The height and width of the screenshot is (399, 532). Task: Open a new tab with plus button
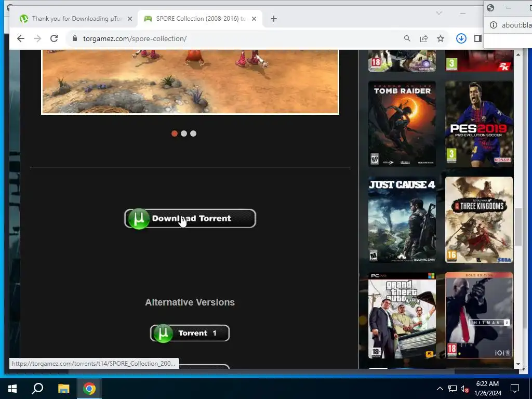pos(274,19)
